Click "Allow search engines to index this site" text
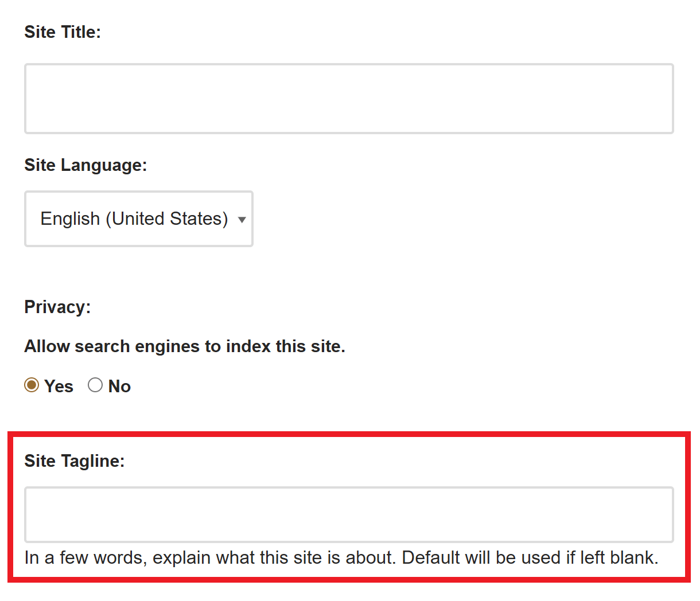The width and height of the screenshot is (700, 601). pyautogui.click(x=184, y=346)
